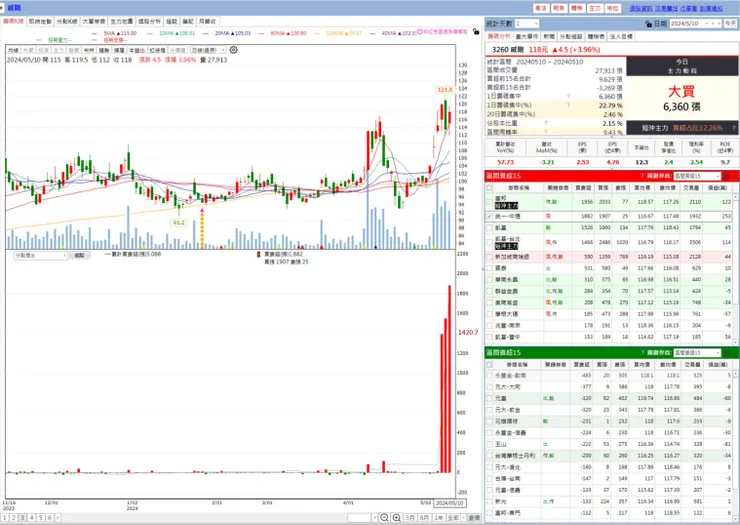This screenshot has height=525, width=740.
Task: Tick the checkbox in the 富邦 buy row
Action: tap(489, 202)
